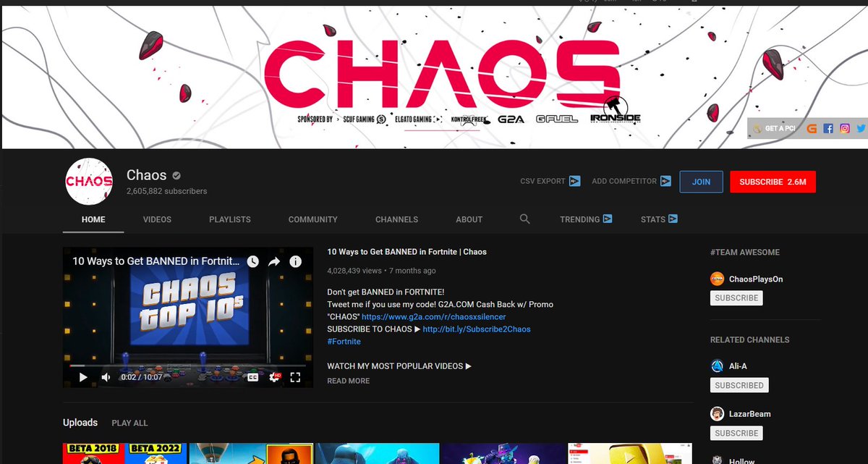868x464 pixels.
Task: Open video info card icon
Action: pos(295,261)
